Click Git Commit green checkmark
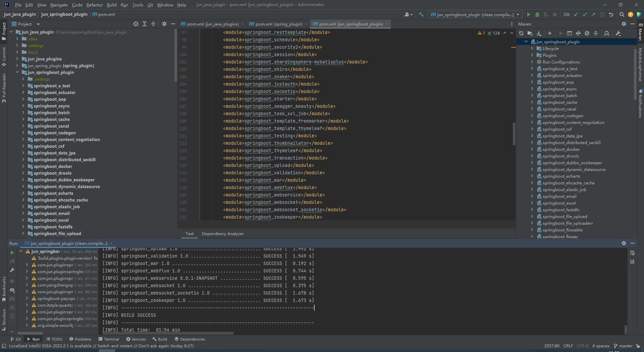The width and height of the screenshot is (644, 352). point(585,14)
